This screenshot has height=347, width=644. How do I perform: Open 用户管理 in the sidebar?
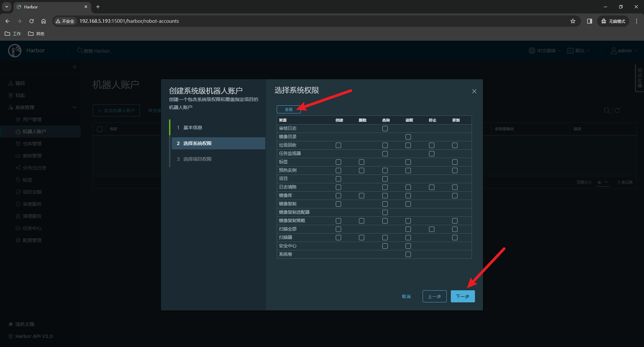tap(32, 119)
